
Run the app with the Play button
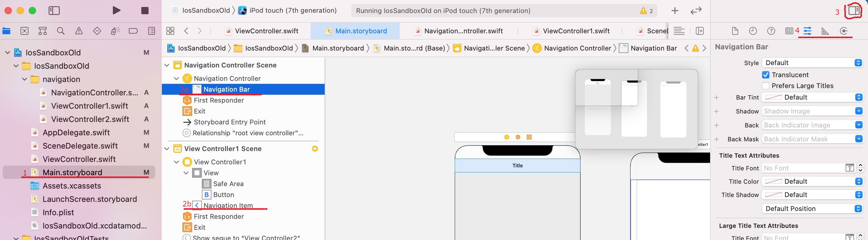coord(116,11)
